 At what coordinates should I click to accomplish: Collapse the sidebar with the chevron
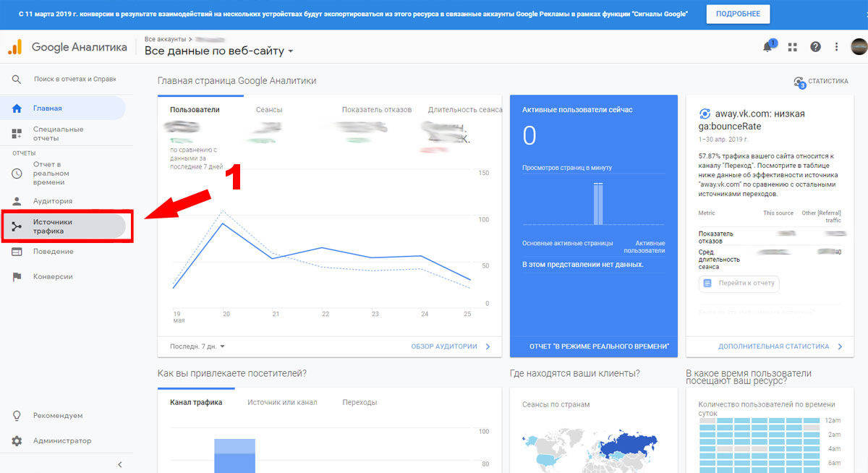(120, 464)
